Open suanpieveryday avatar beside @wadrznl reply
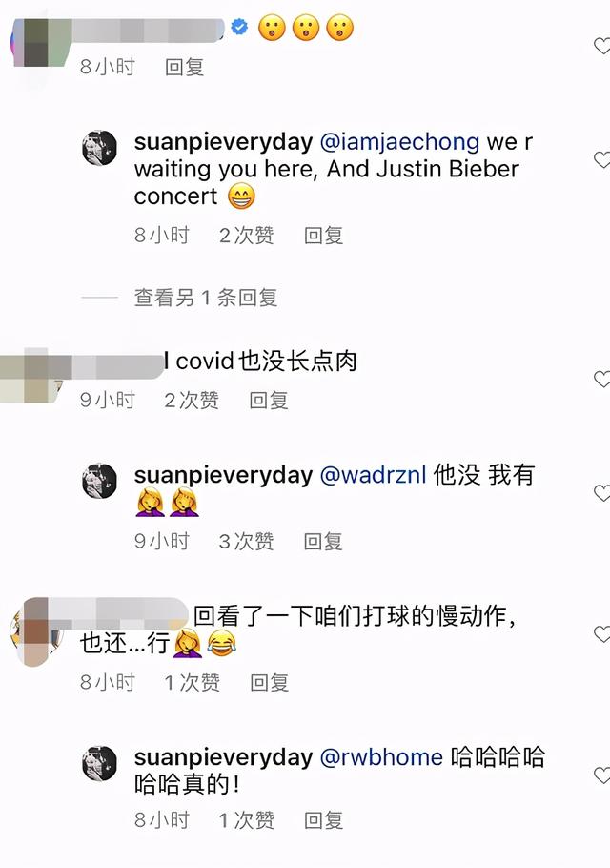610x868 pixels. pyautogui.click(x=99, y=481)
